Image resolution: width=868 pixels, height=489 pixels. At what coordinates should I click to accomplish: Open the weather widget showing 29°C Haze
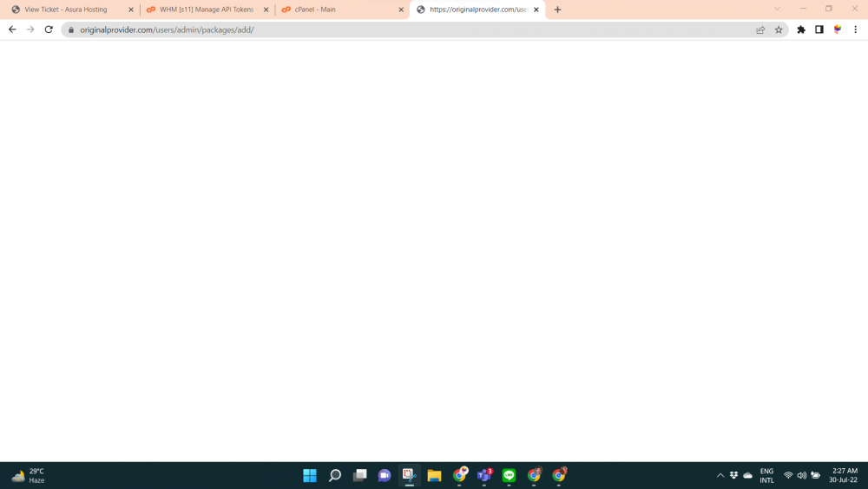coord(29,476)
